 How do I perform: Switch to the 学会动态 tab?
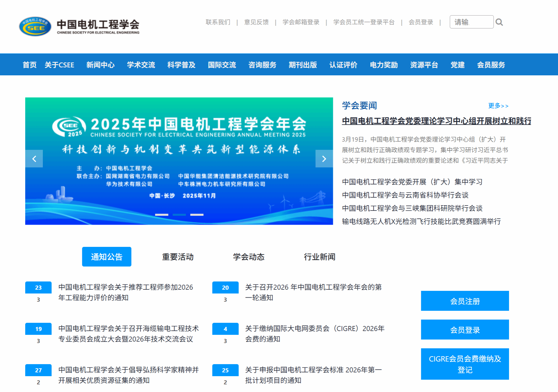coord(248,257)
